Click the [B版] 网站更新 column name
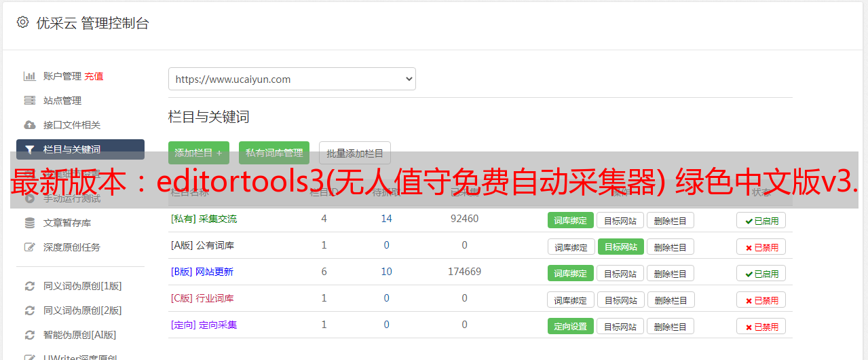The height and width of the screenshot is (360, 868). 202,272
